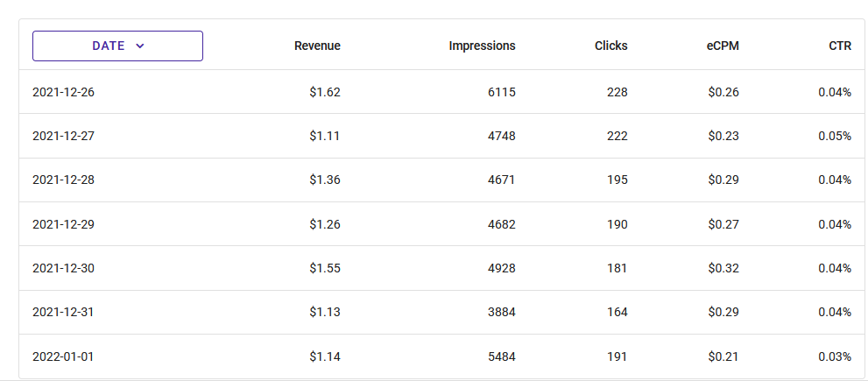Select the 6115 impressions value

[x=502, y=92]
